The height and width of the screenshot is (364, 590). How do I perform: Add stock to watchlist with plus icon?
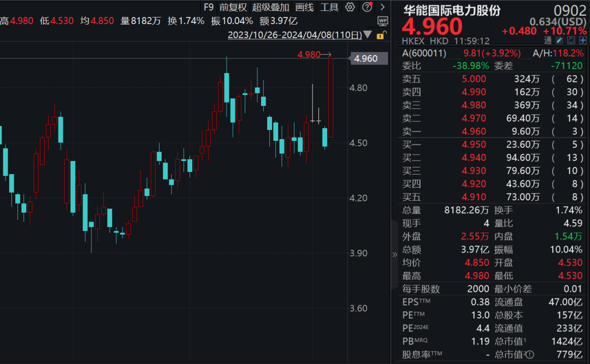(583, 40)
